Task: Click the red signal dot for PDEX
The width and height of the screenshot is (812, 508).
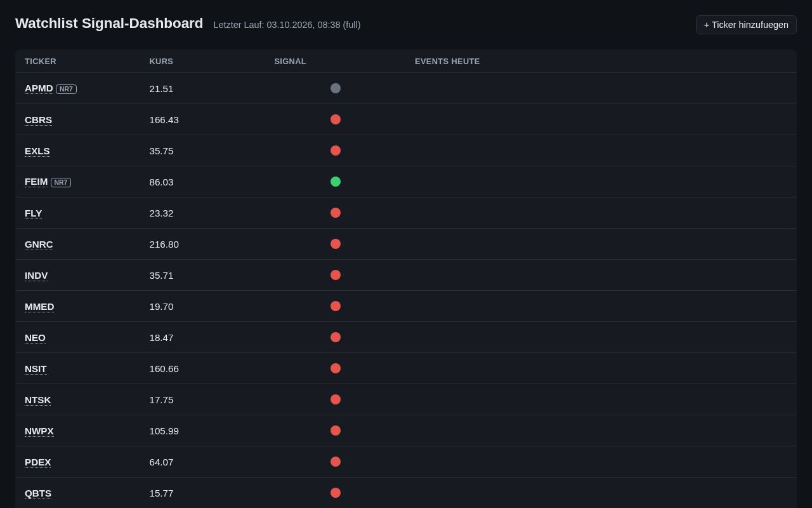Action: pos(336,462)
